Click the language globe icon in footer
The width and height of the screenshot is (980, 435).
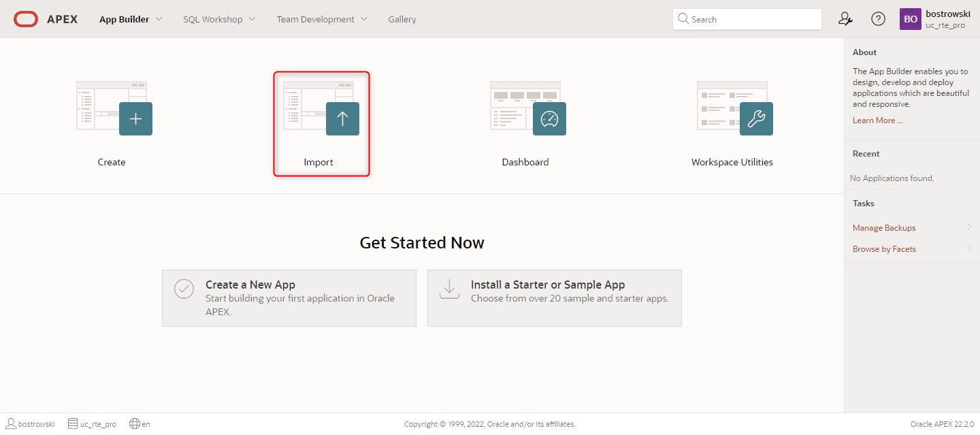pos(135,423)
